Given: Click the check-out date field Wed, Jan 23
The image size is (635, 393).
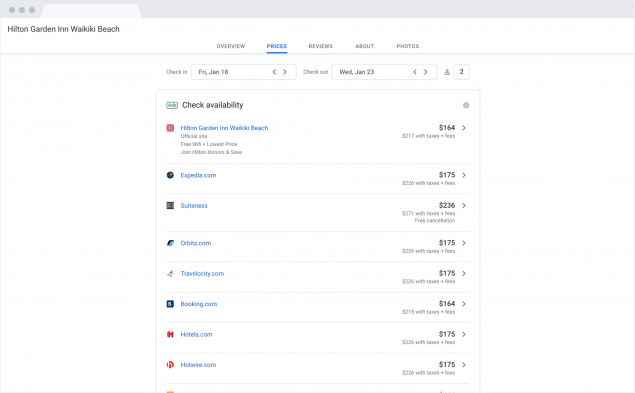Looking at the screenshot, I should (384, 72).
